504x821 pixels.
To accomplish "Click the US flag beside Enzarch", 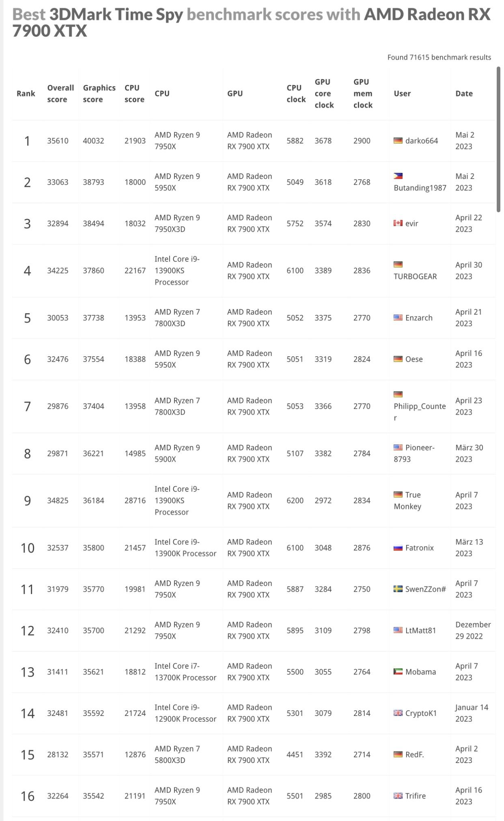I will (x=398, y=317).
